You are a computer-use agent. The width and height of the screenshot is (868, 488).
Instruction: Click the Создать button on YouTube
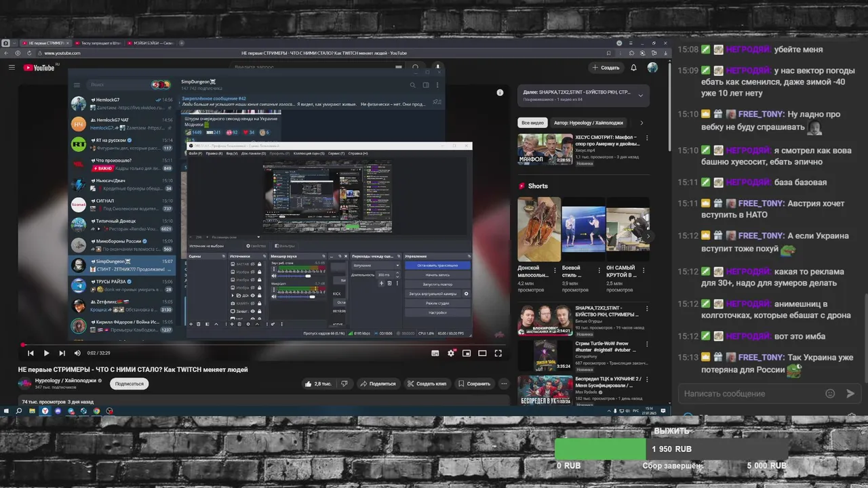(x=606, y=68)
